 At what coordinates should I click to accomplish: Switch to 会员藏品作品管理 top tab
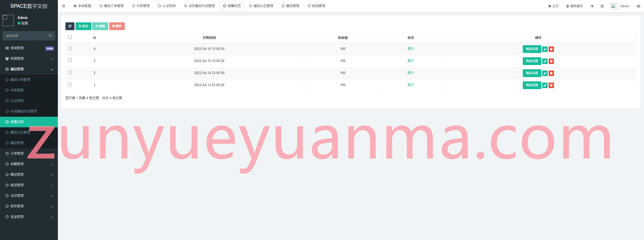coord(199,6)
